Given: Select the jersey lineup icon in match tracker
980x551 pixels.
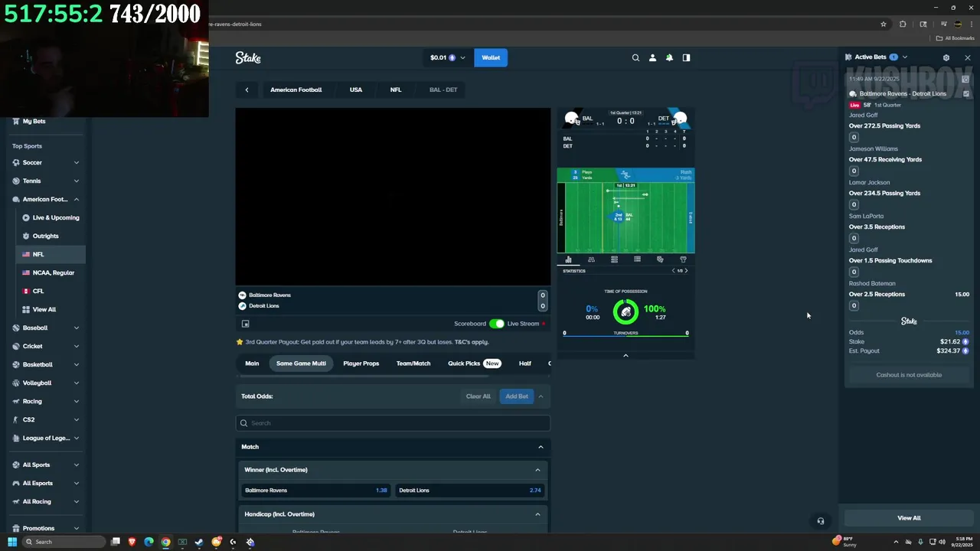Looking at the screenshot, I should click(683, 259).
